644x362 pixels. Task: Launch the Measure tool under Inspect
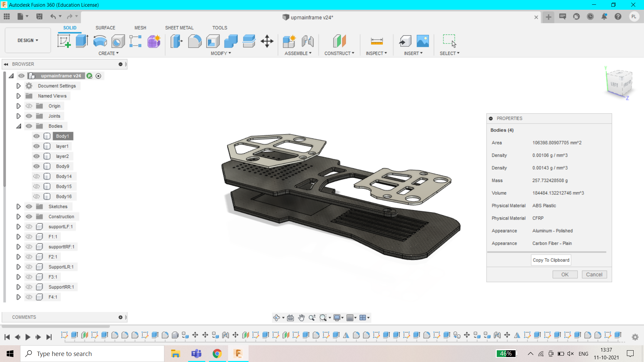(376, 41)
